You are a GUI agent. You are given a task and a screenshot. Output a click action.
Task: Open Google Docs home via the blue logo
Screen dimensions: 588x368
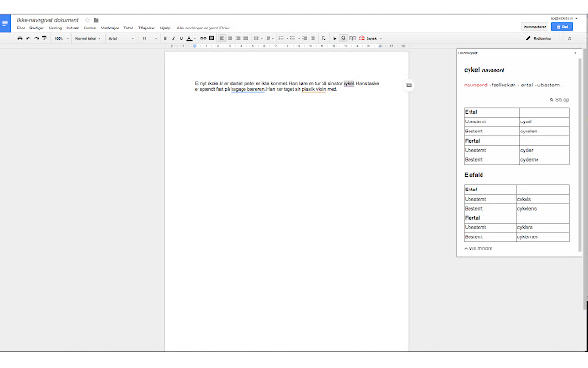pos(7,24)
